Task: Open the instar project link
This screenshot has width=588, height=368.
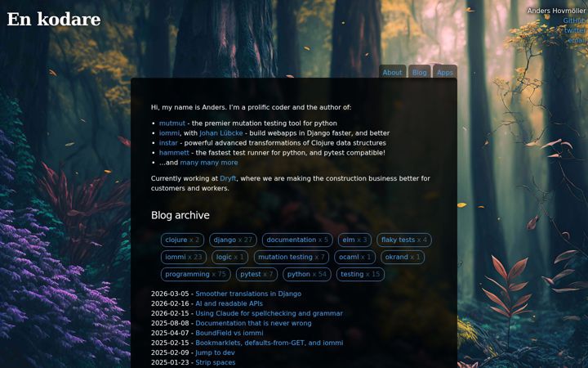Action: coord(168,142)
